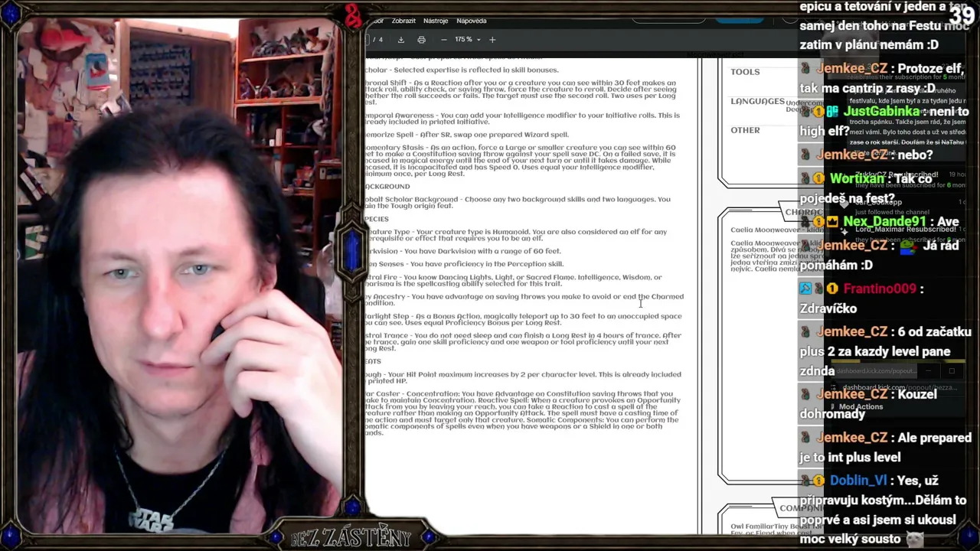The height and width of the screenshot is (551, 980).
Task: Click the Frantino009 username in chat
Action: (880, 289)
